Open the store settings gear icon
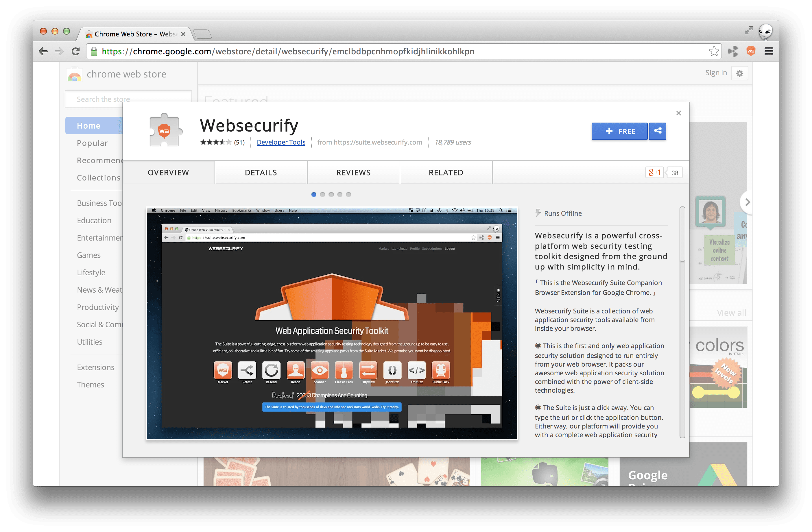The width and height of the screenshot is (812, 532). (739, 73)
